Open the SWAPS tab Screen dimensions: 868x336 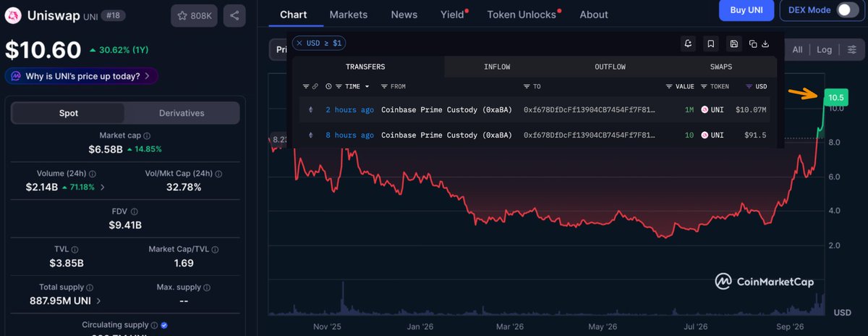[721, 67]
